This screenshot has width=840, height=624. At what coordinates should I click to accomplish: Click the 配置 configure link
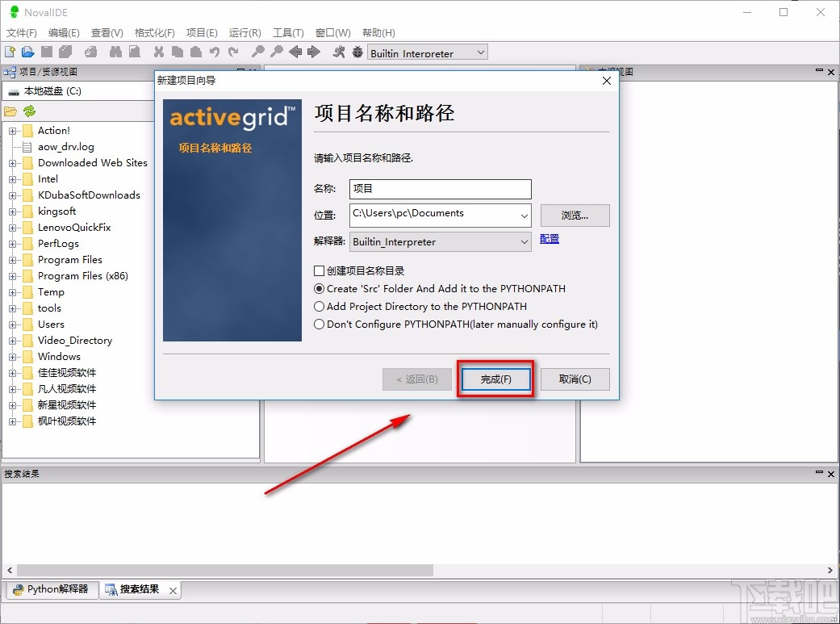pyautogui.click(x=550, y=239)
